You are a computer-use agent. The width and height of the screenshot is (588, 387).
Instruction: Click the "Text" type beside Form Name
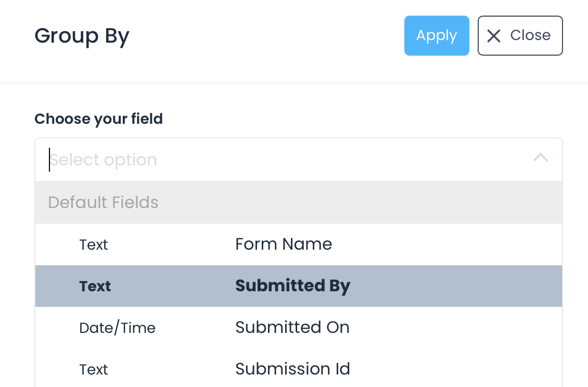[94, 244]
